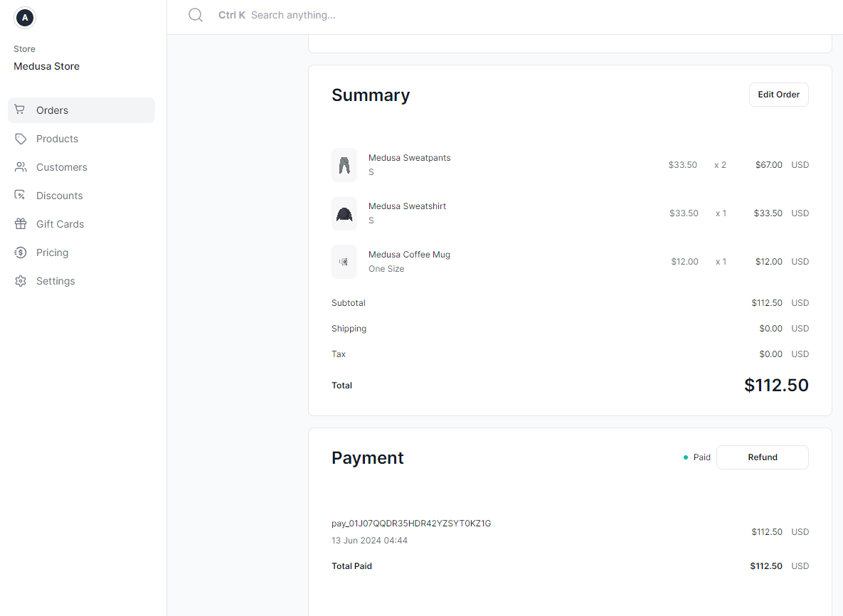843x616 pixels.
Task: Click the Medusa Sweatpants product thumbnail
Action: [x=344, y=164]
